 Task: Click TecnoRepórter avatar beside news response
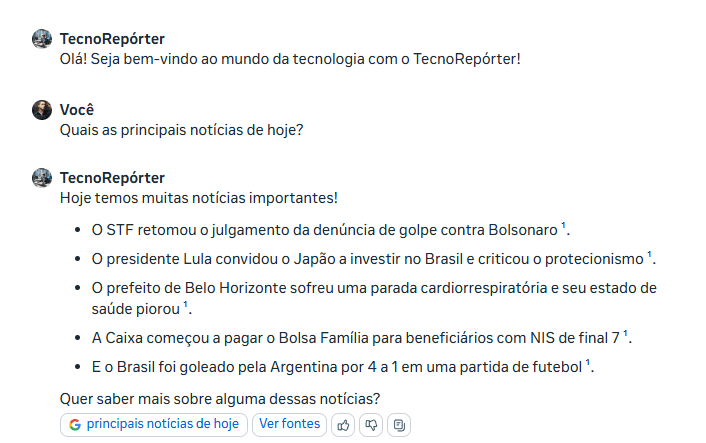click(42, 178)
